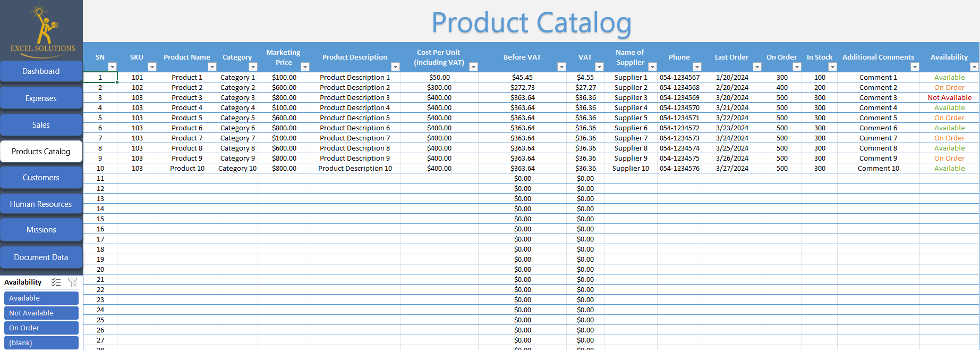Filter slicer by Not Available

pyautogui.click(x=41, y=313)
